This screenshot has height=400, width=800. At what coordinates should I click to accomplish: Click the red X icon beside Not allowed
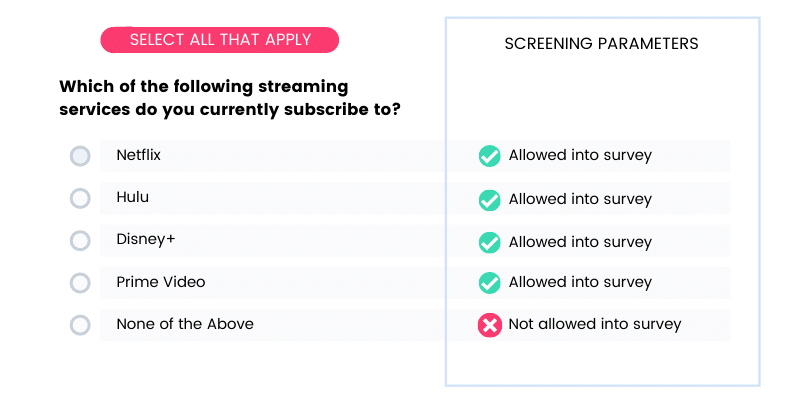[x=489, y=326]
